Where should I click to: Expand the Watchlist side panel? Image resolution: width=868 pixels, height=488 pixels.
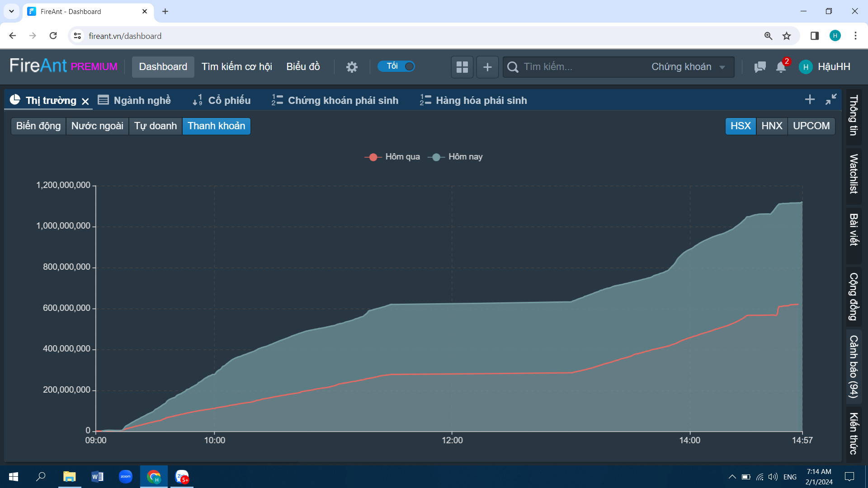(x=854, y=174)
